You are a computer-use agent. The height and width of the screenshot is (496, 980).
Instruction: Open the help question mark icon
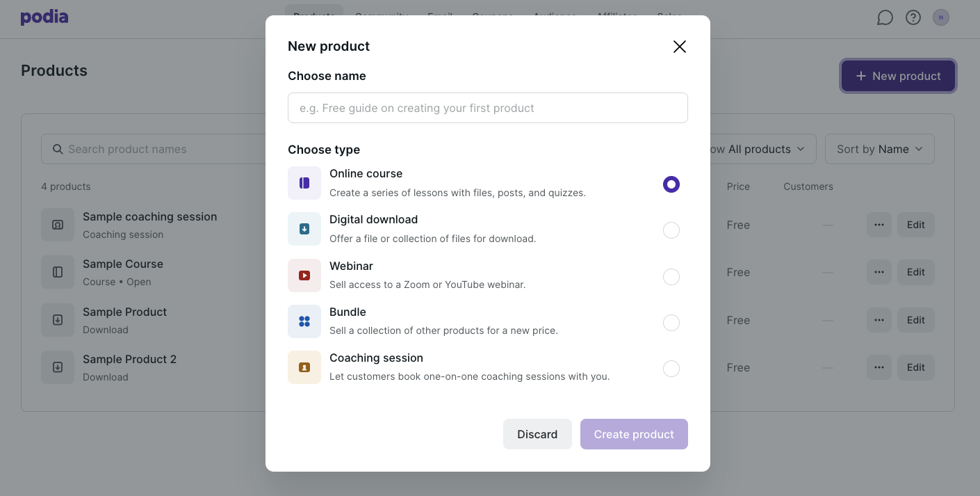(913, 17)
